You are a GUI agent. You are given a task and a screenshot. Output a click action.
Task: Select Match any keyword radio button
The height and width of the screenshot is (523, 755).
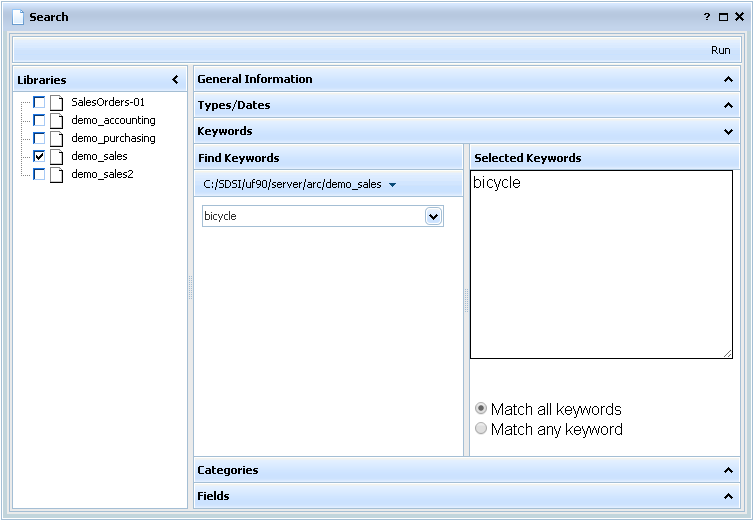point(481,429)
